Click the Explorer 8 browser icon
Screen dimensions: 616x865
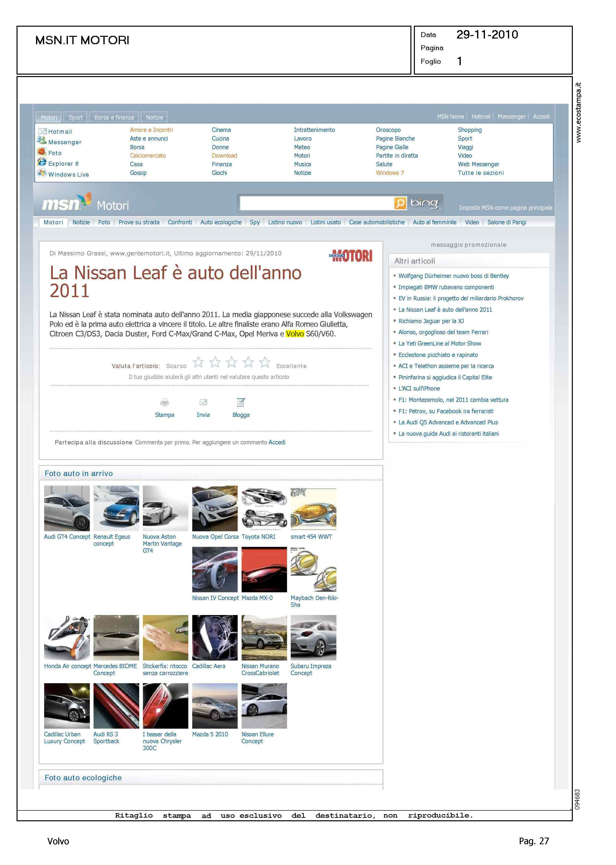(x=42, y=162)
